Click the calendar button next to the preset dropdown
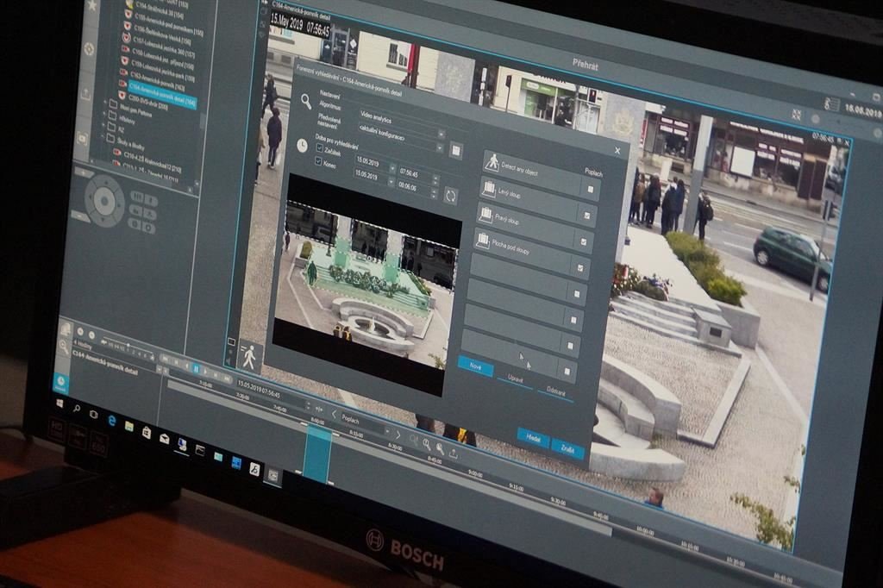The width and height of the screenshot is (883, 588). 455,150
